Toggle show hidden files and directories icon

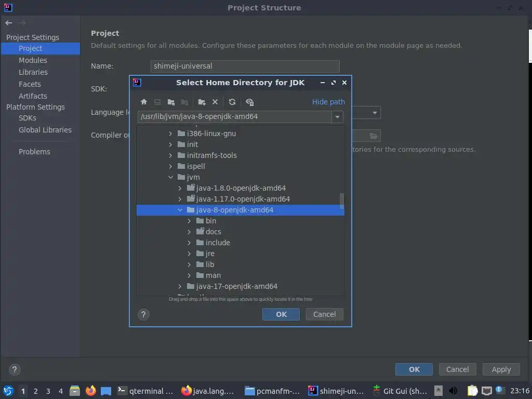point(250,102)
